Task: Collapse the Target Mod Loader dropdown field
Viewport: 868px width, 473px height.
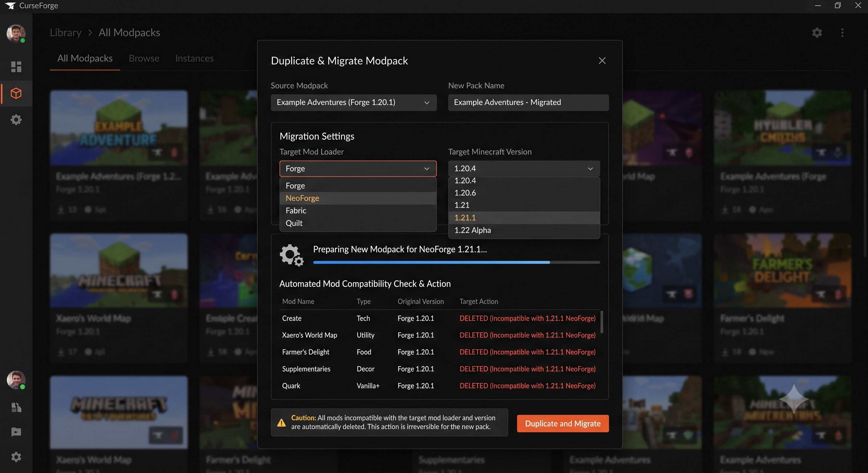Action: pyautogui.click(x=358, y=169)
